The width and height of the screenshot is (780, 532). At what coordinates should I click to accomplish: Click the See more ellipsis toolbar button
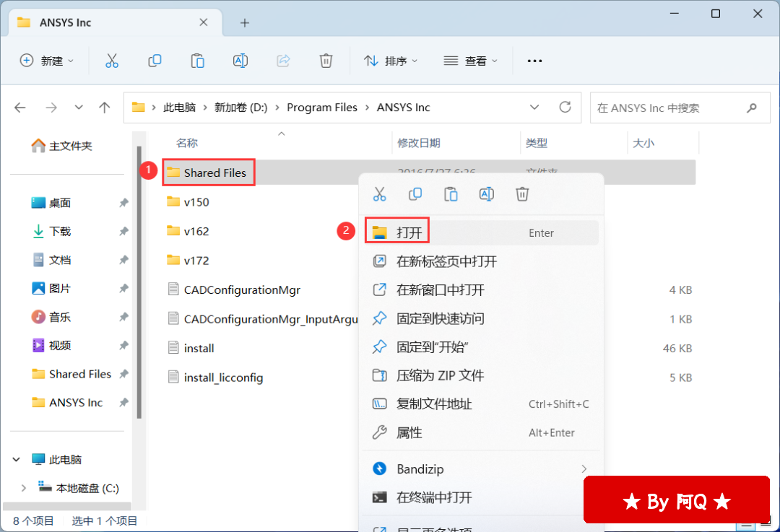point(534,61)
